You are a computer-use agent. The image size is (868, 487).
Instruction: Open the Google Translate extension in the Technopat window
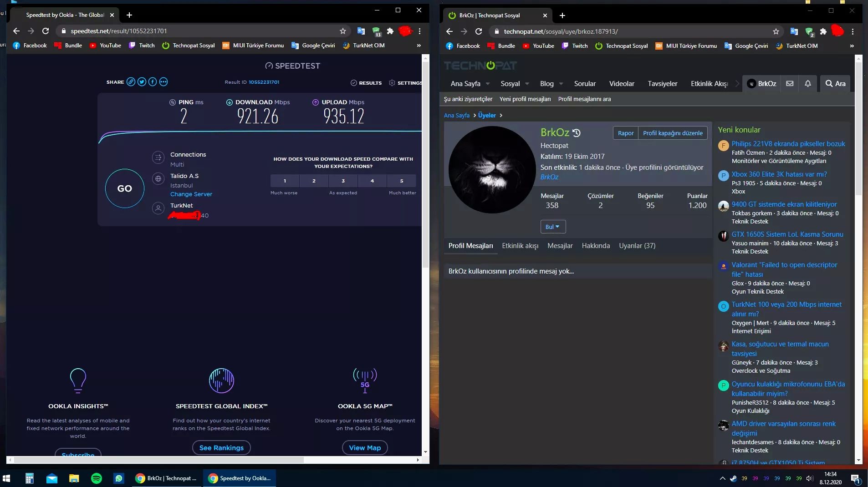pos(794,31)
